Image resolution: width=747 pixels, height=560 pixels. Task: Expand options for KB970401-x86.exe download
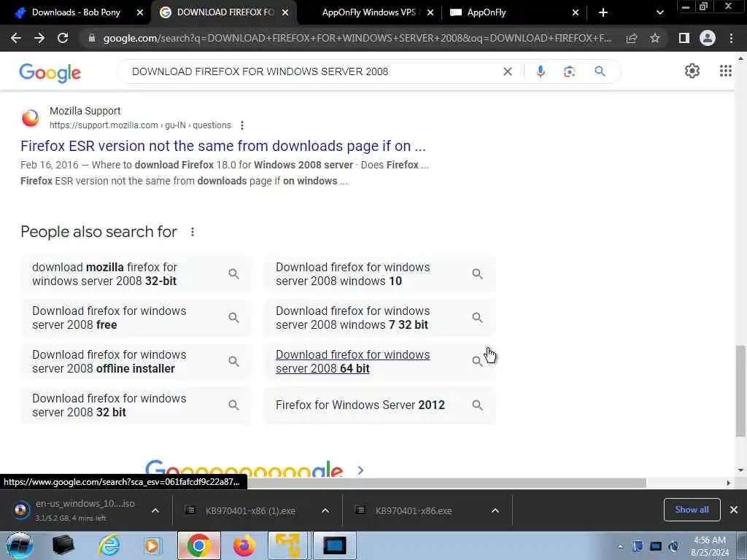pyautogui.click(x=495, y=510)
